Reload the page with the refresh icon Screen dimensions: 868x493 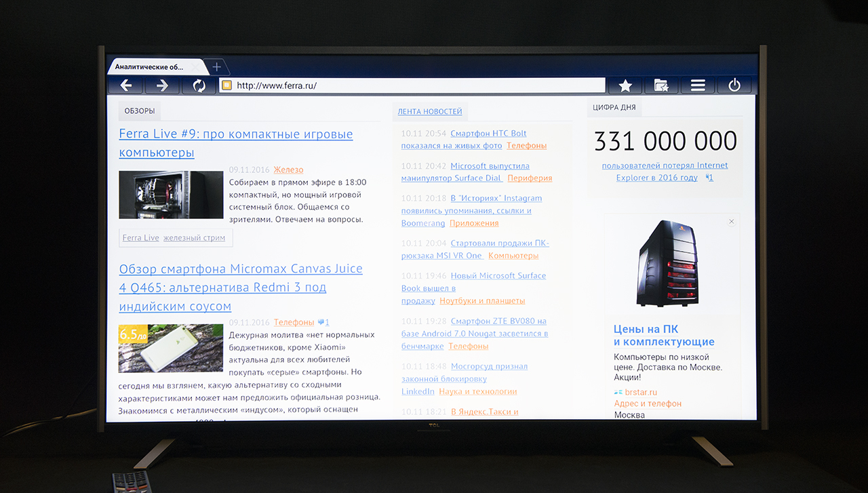point(199,85)
